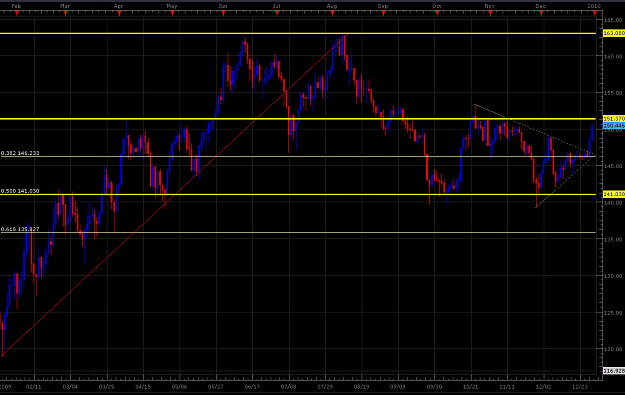Click the 120.00 price axis label
Screen dimensions: 625x395
[x=613, y=349]
